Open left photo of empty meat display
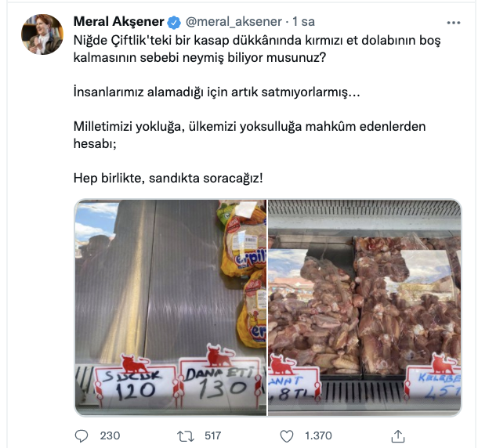This screenshot has width=478, height=448. (x=171, y=308)
